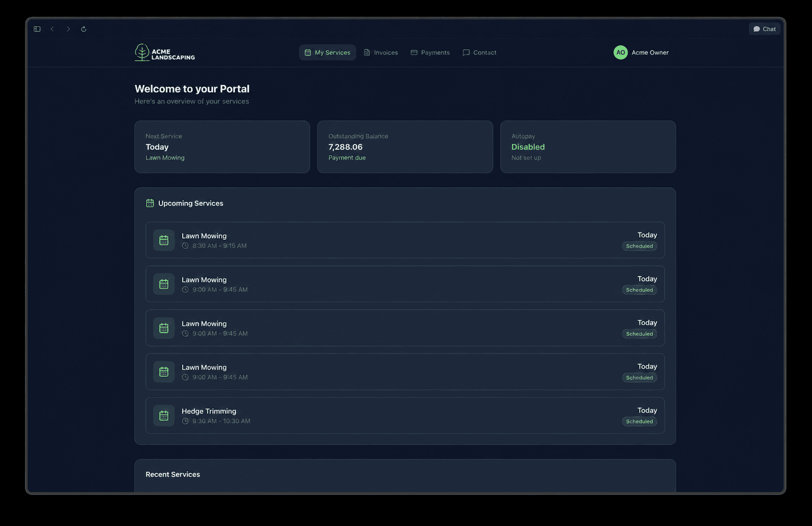This screenshot has height=526, width=812.
Task: Click clock icon beside 9:30 AM - 10:30 AM
Action: 185,421
